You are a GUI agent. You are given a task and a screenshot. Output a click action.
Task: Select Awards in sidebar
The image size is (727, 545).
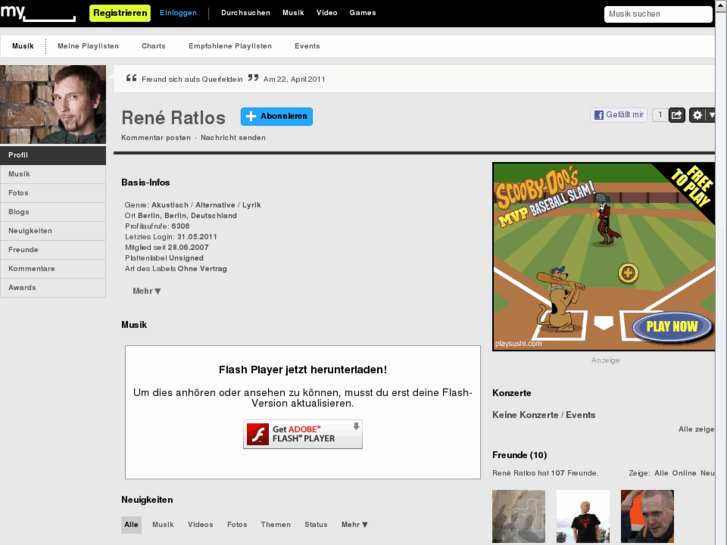(53, 288)
